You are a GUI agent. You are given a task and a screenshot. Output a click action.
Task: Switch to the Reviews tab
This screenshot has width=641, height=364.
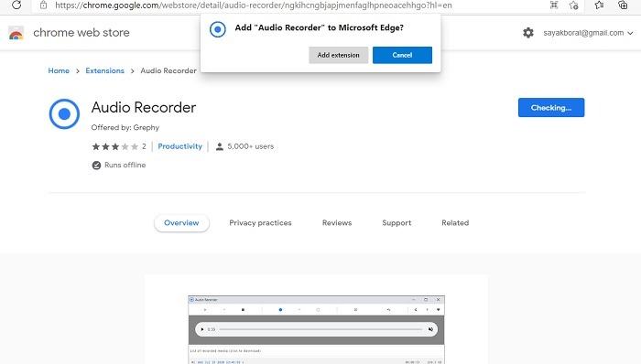tap(337, 223)
